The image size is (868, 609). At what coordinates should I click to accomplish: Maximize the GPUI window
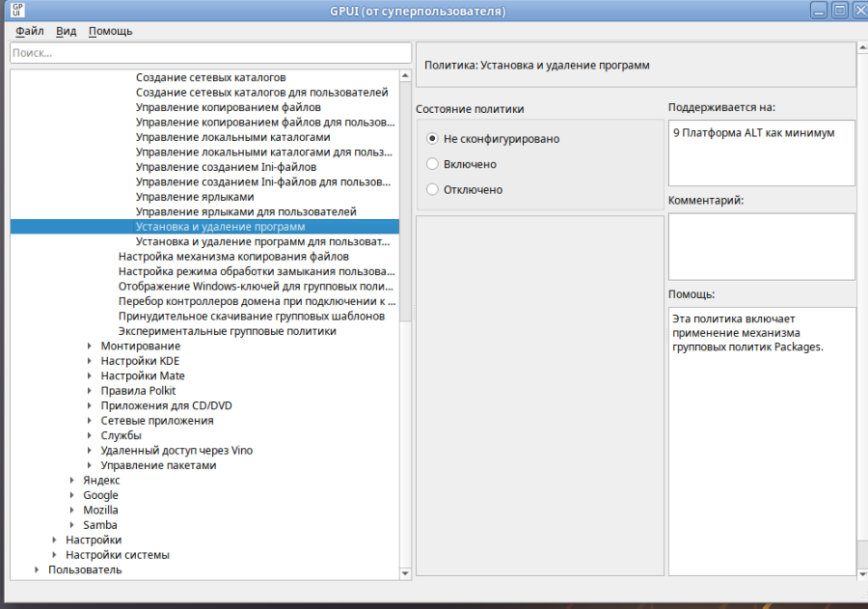[x=840, y=10]
